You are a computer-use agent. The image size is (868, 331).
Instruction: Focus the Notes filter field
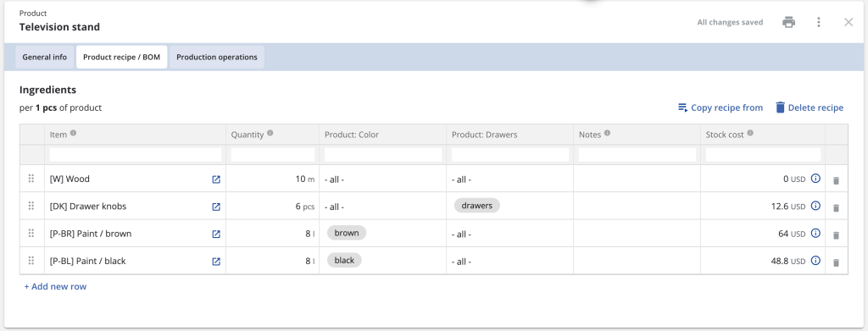637,155
